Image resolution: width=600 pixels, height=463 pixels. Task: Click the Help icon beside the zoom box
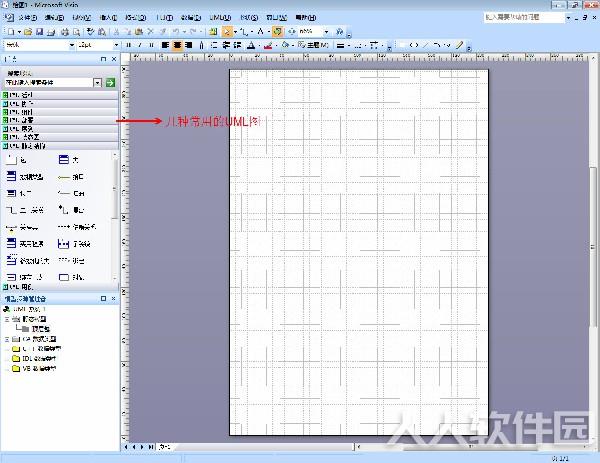[x=339, y=32]
